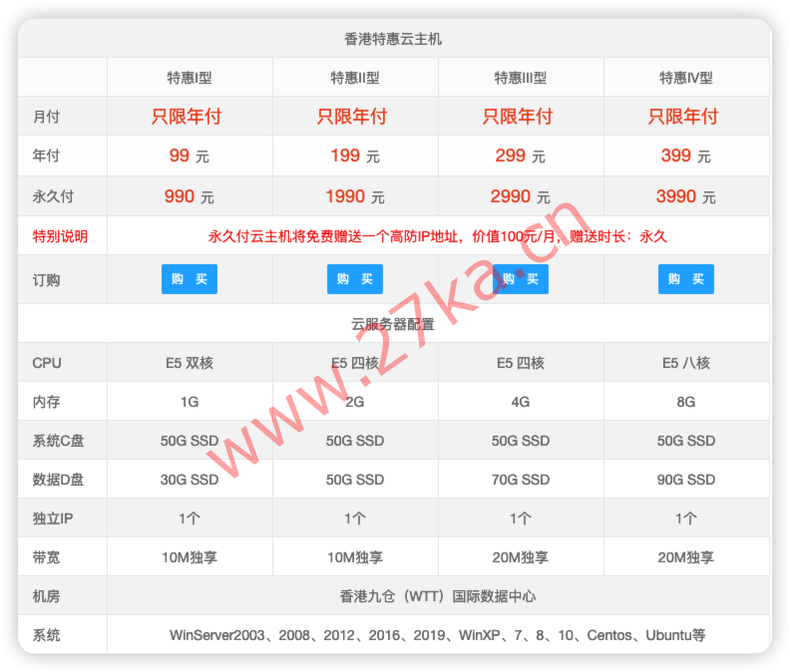
Task: Click the 90G SSD data disk cell
Action: pos(685,480)
